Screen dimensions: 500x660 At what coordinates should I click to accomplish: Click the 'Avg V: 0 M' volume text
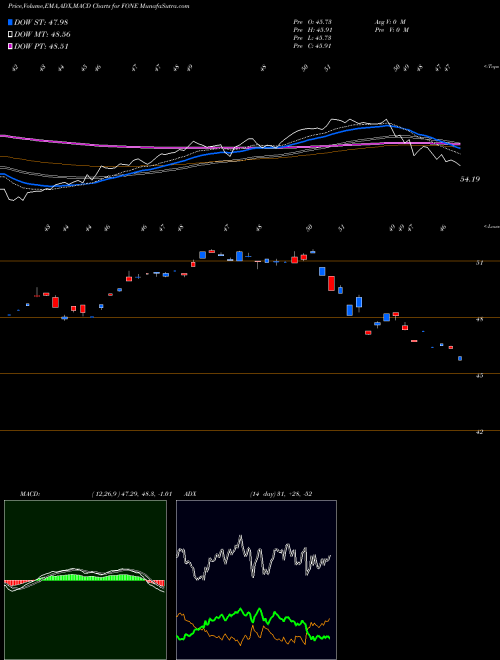[391, 22]
